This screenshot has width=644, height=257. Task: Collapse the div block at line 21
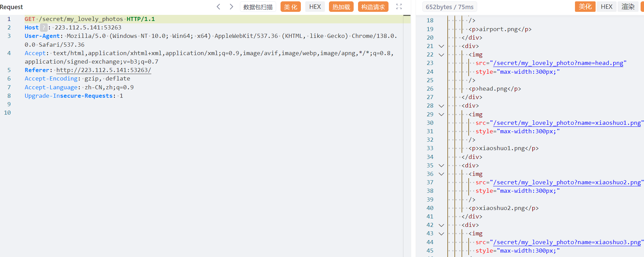click(441, 46)
